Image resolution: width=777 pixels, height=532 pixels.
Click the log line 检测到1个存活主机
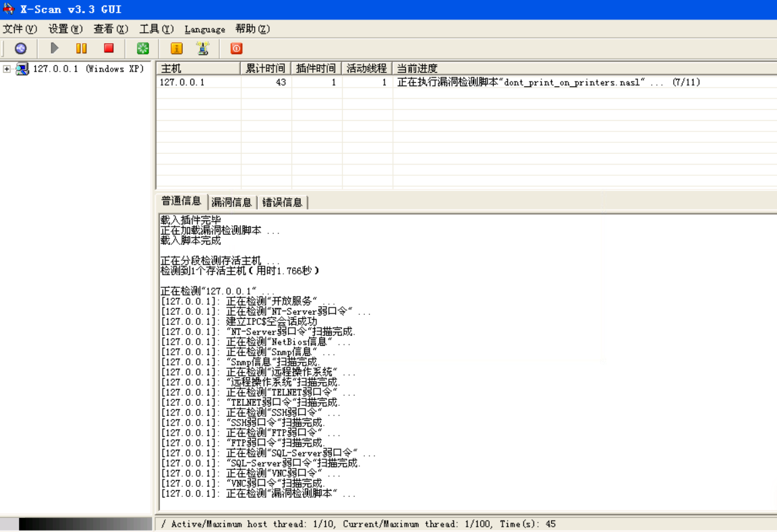(x=240, y=270)
